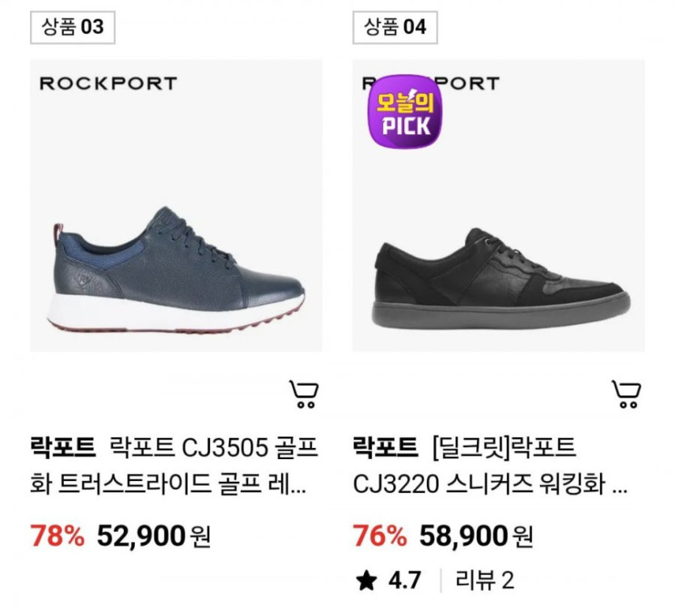The image size is (675, 616).
Task: Add the CJ3220 sneaker to cart
Action: pyautogui.click(x=626, y=394)
